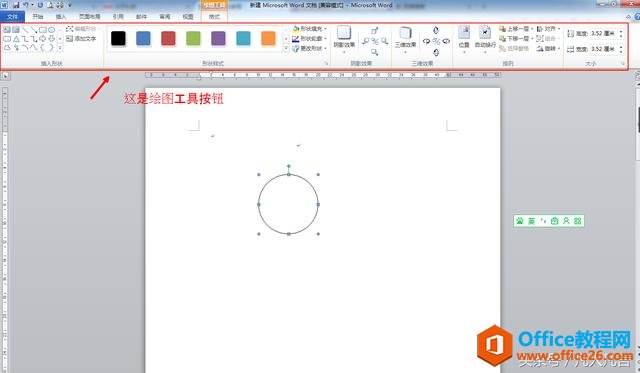Nudge shadow left
The width and height of the screenshot is (640, 373).
pos(366,41)
